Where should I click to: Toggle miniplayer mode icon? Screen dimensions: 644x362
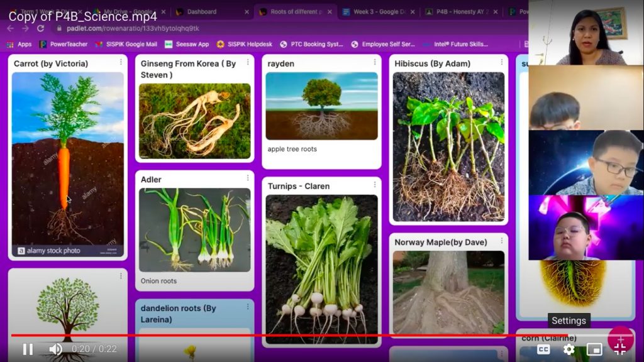(594, 349)
